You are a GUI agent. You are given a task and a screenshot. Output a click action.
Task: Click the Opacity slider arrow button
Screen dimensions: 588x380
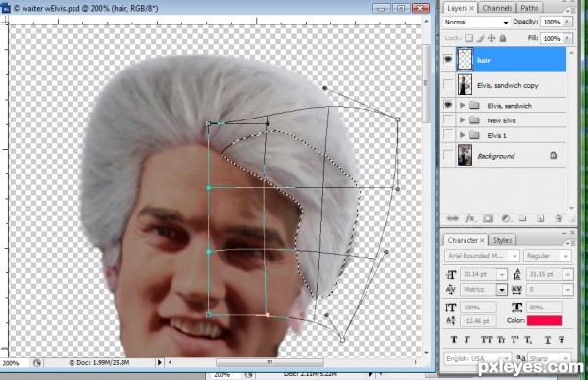click(568, 23)
